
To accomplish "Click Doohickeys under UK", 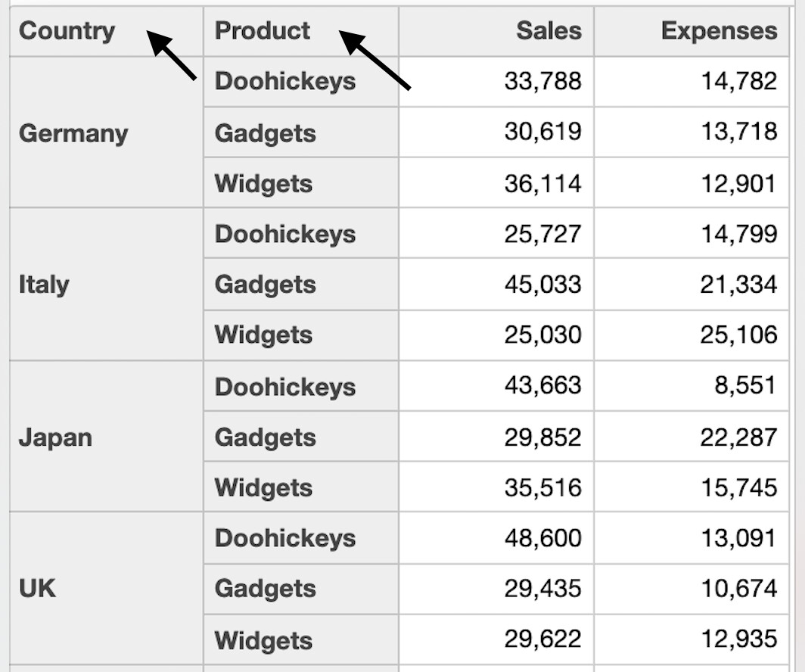I will [x=301, y=537].
